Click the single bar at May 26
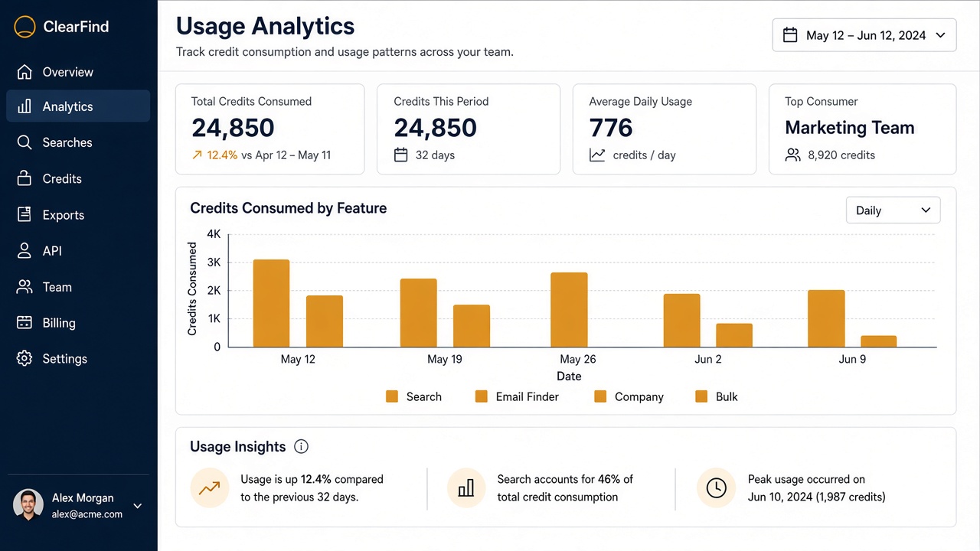Viewport: 980px width, 551px height. [x=569, y=310]
